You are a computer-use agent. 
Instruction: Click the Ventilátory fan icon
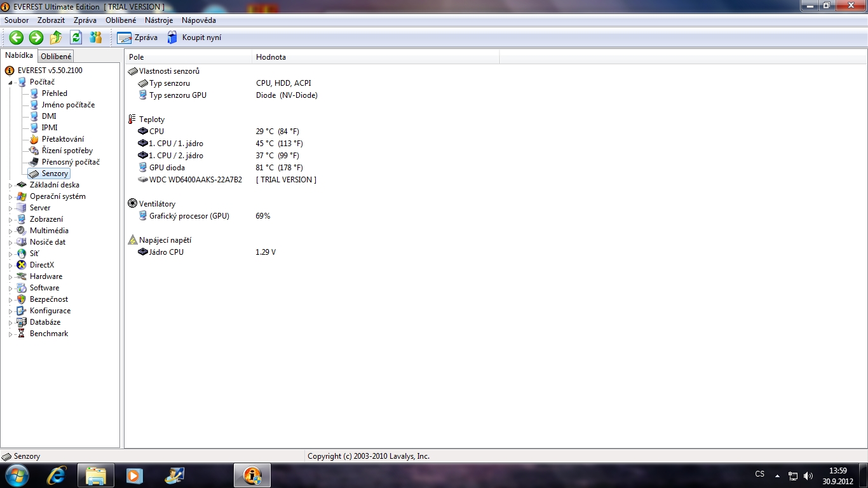tap(133, 204)
